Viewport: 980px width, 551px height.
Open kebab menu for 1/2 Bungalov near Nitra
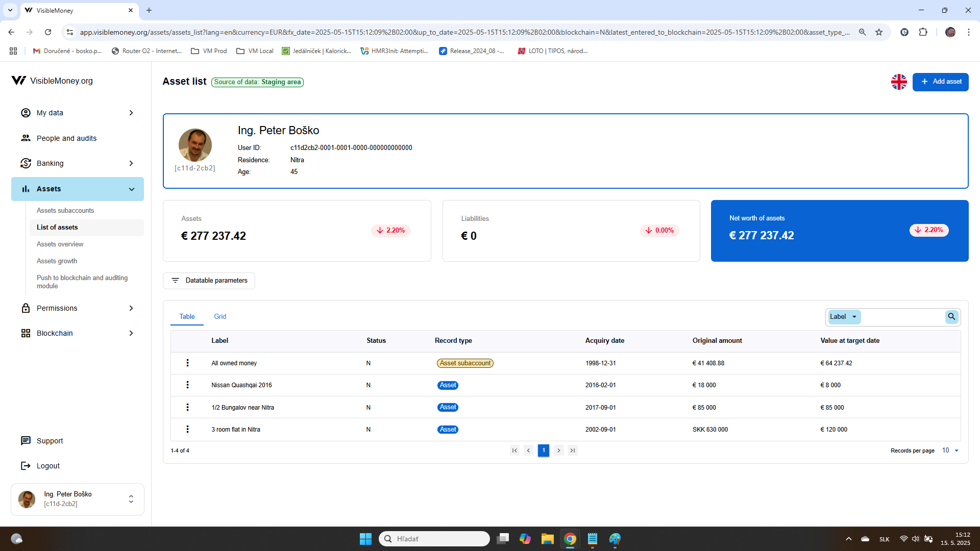click(x=187, y=407)
